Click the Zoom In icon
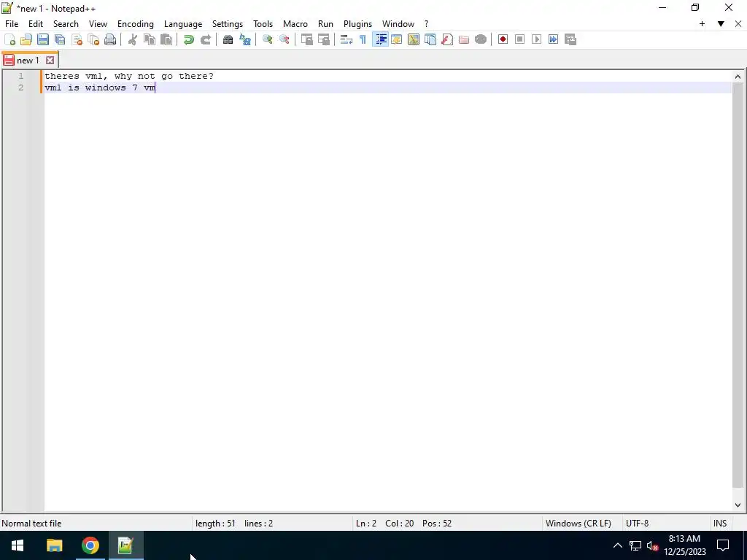The width and height of the screenshot is (747, 560). pyautogui.click(x=267, y=39)
